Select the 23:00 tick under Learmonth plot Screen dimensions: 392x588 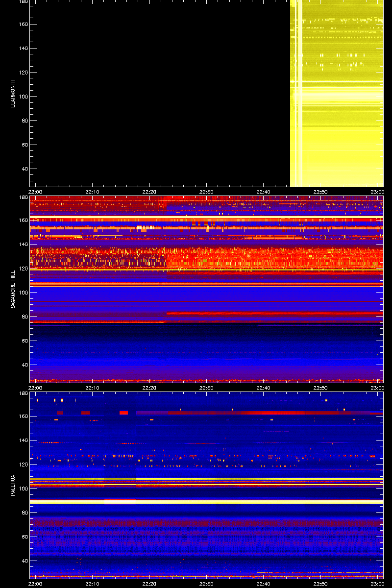click(x=378, y=192)
